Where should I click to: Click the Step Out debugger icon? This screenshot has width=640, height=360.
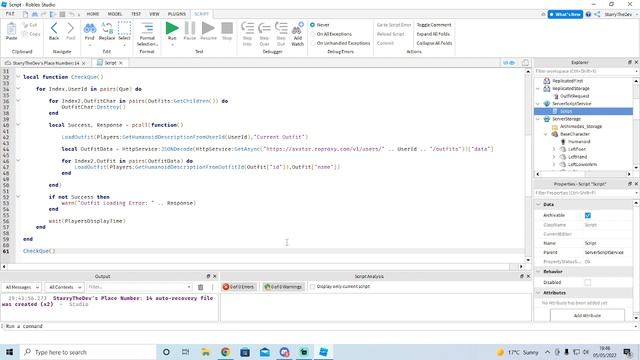pos(281,28)
